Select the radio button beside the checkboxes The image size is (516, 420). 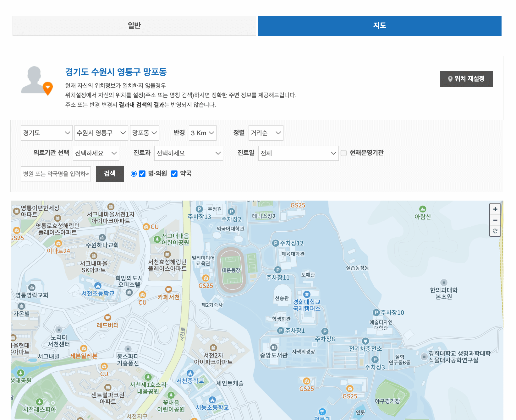point(134,173)
